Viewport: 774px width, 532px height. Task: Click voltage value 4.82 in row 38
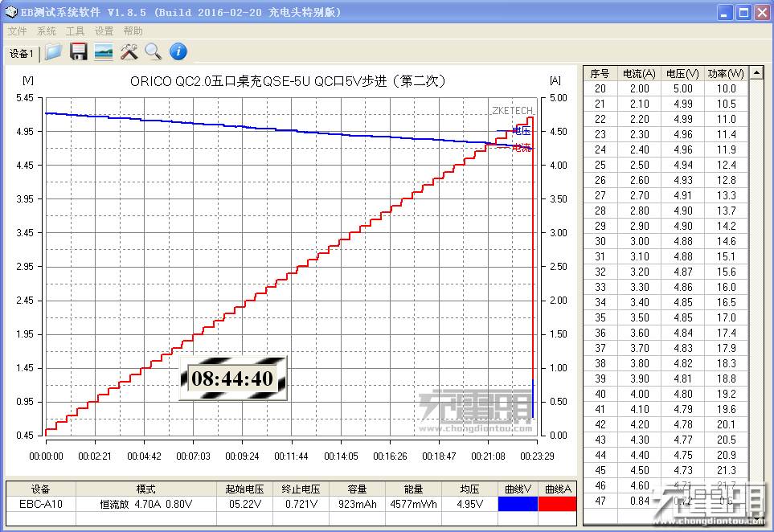coord(682,364)
